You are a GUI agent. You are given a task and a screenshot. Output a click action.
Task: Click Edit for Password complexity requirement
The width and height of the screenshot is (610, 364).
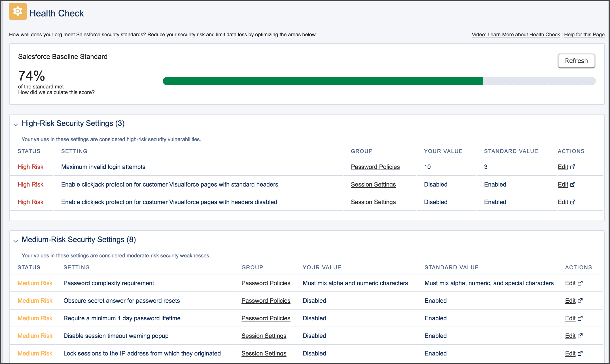pyautogui.click(x=570, y=283)
